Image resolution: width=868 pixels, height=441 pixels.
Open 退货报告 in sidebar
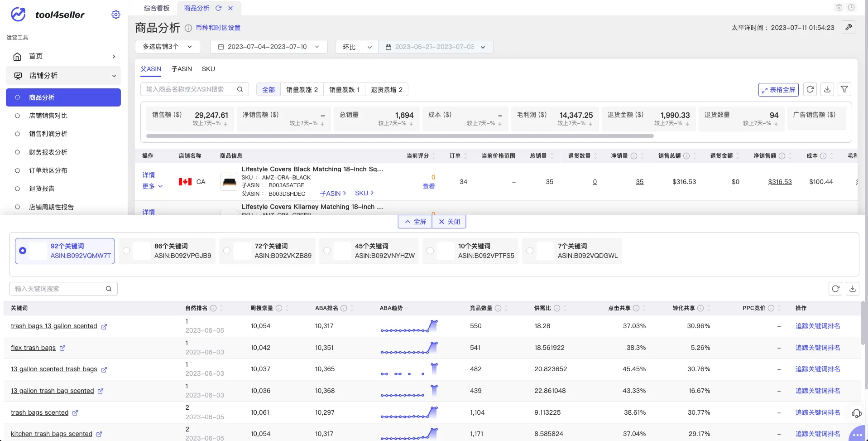(x=42, y=189)
